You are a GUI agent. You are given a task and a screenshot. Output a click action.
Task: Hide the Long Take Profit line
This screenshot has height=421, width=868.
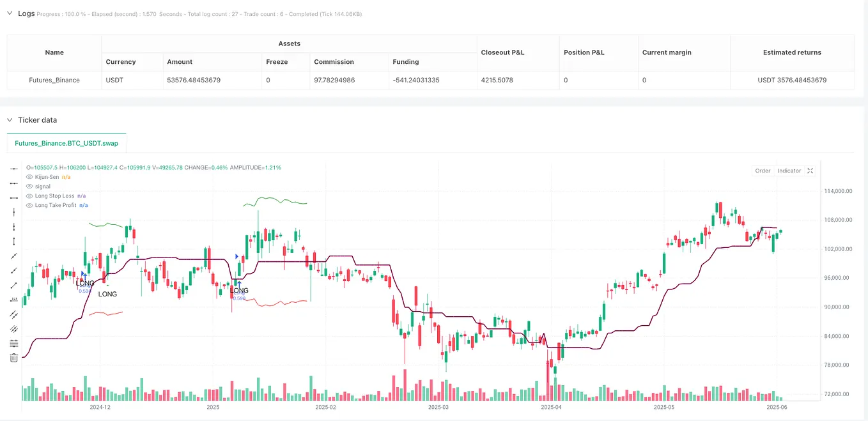(29, 205)
